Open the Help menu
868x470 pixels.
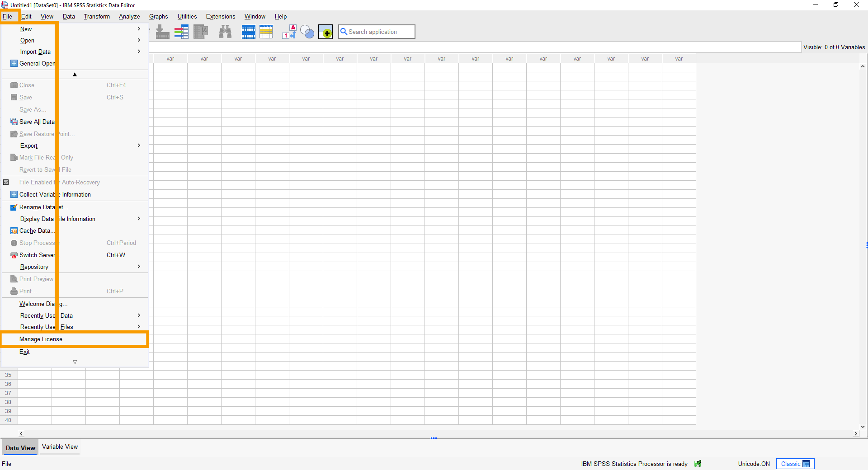coord(281,16)
